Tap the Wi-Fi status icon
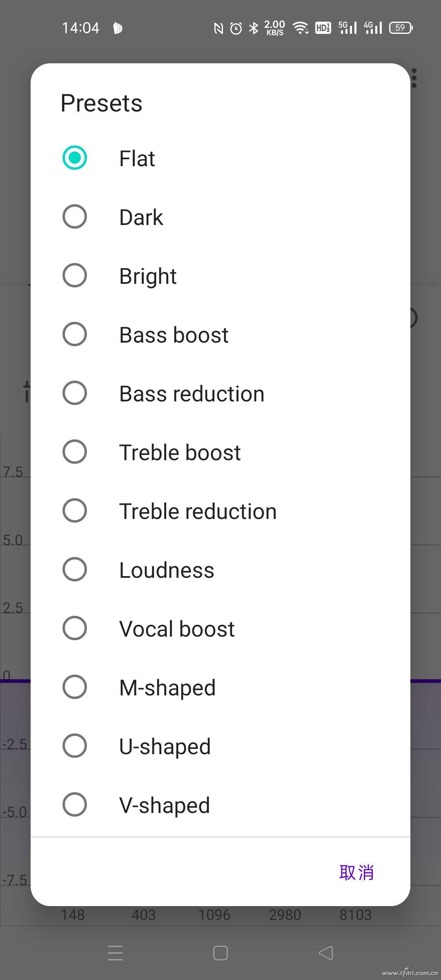 [301, 28]
